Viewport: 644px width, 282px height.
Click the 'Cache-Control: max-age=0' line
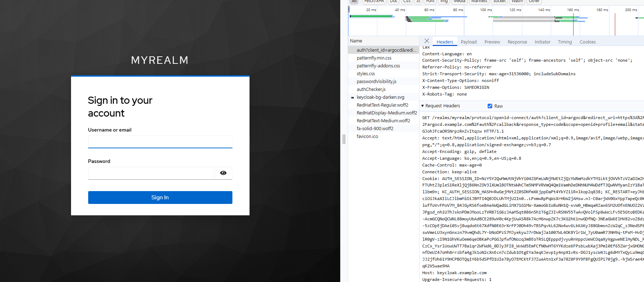(452, 165)
